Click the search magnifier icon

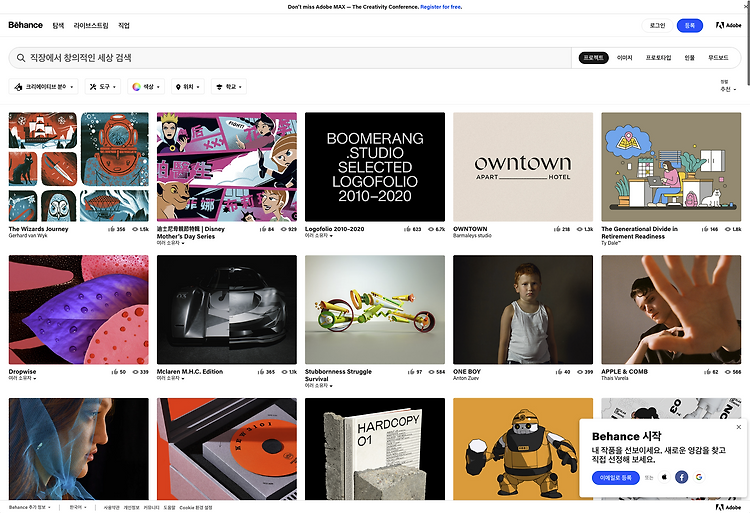21,58
